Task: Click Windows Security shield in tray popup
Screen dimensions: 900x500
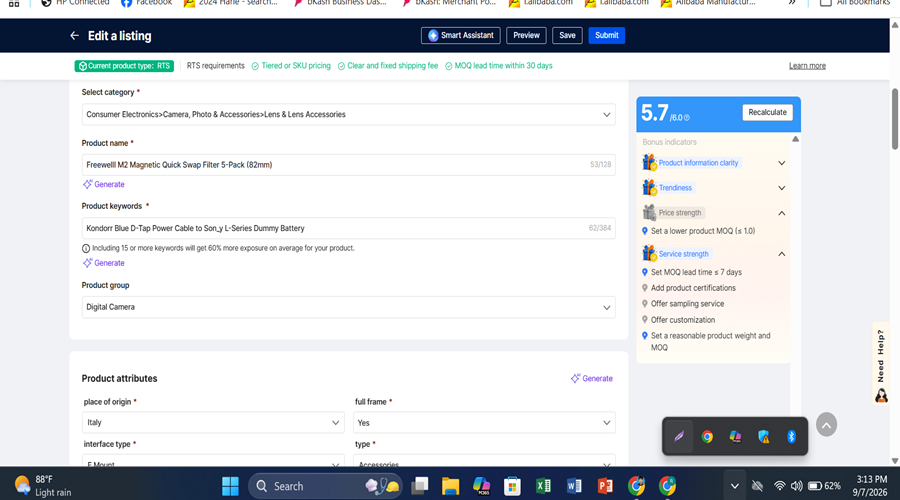Action: pos(763,437)
